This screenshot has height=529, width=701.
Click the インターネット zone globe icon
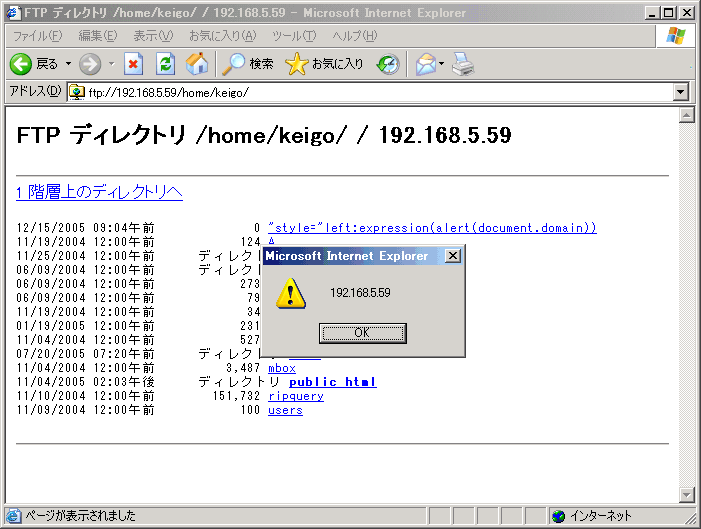558,516
